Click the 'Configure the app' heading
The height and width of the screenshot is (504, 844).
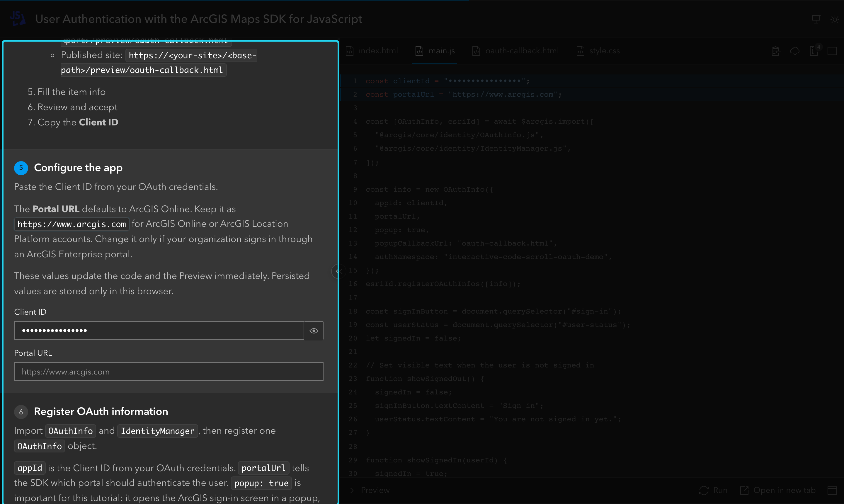pyautogui.click(x=79, y=168)
